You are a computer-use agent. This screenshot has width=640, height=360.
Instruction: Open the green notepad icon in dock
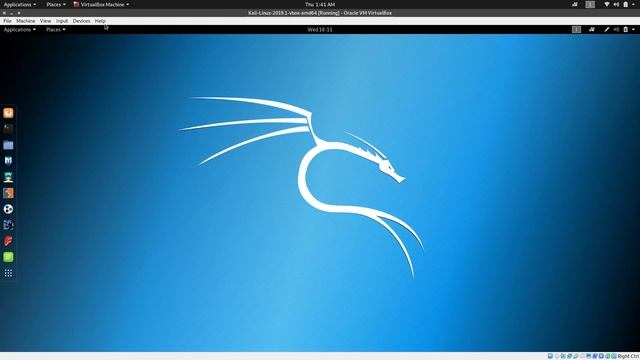click(x=8, y=257)
